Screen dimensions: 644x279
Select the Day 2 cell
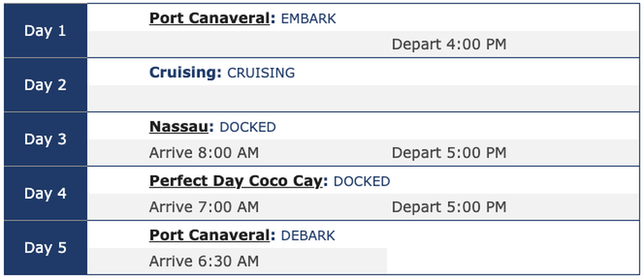click(45, 85)
